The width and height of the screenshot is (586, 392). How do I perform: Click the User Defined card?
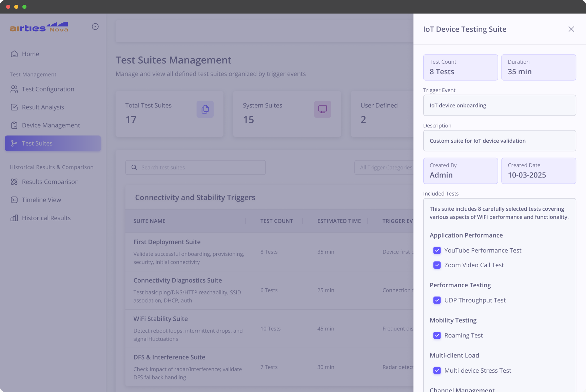382,114
